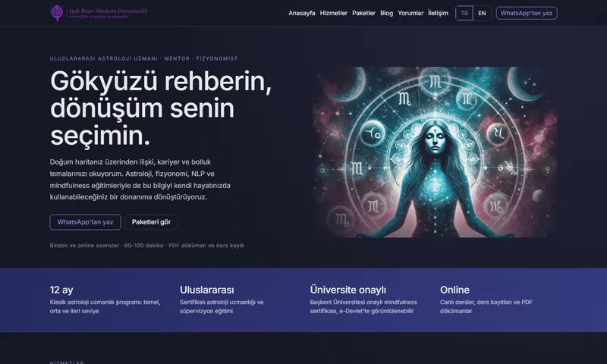Viewport: 607px width, 364px height.
Task: Click the Paketleri gör button
Action: (x=151, y=222)
